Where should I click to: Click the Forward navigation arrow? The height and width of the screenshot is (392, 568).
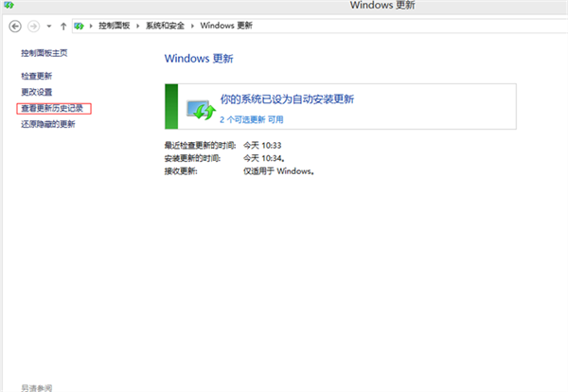[x=34, y=27]
